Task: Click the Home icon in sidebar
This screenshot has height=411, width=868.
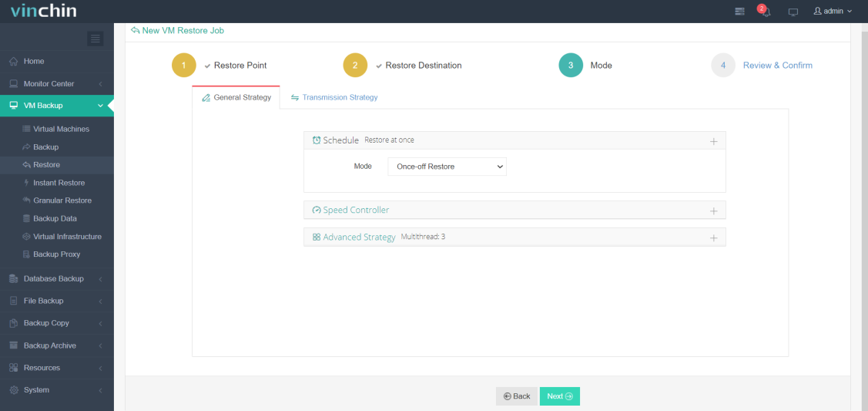Action: tap(14, 61)
